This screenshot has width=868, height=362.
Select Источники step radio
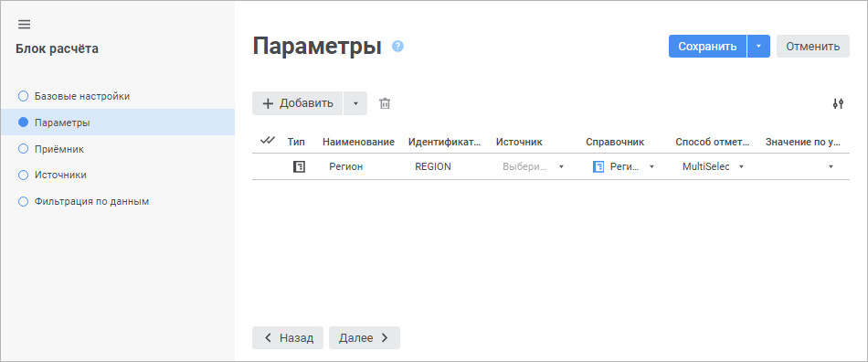coord(23,175)
